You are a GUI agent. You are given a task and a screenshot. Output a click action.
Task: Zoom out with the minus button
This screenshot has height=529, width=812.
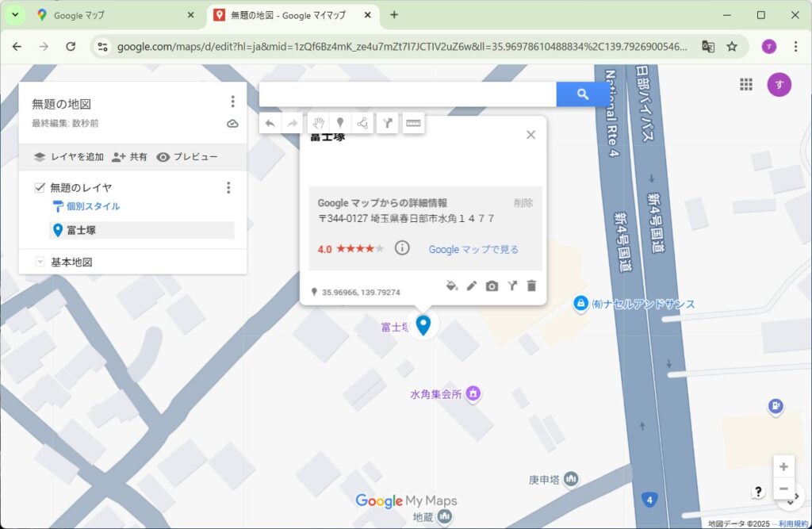[783, 489]
